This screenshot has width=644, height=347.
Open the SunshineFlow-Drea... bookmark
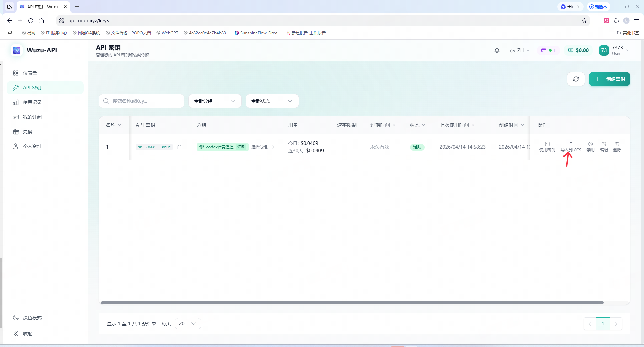pos(258,33)
